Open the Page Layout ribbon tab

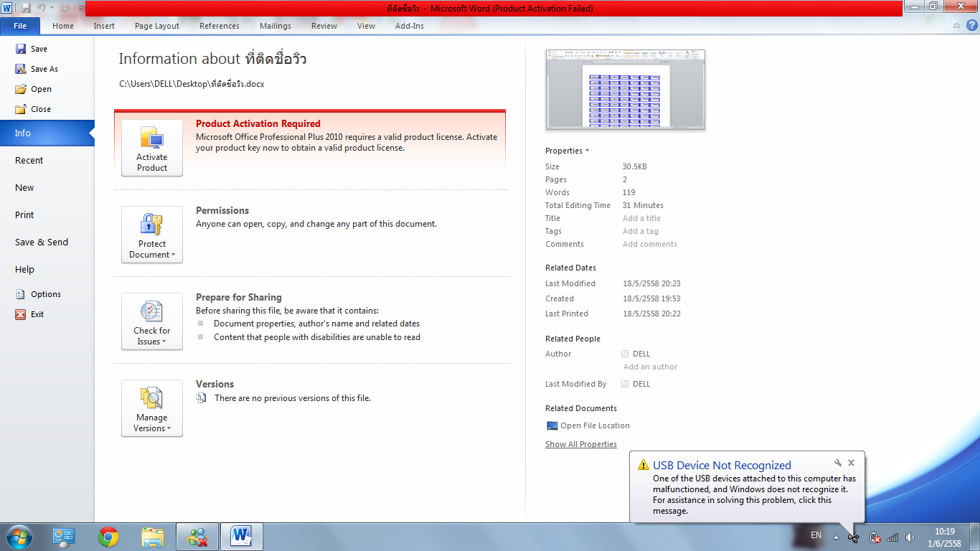[x=157, y=26]
